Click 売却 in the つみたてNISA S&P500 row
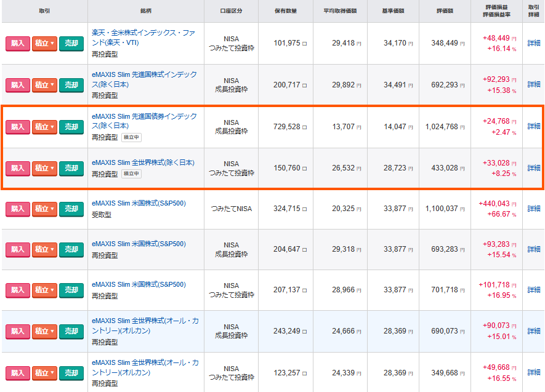 [x=71, y=209]
